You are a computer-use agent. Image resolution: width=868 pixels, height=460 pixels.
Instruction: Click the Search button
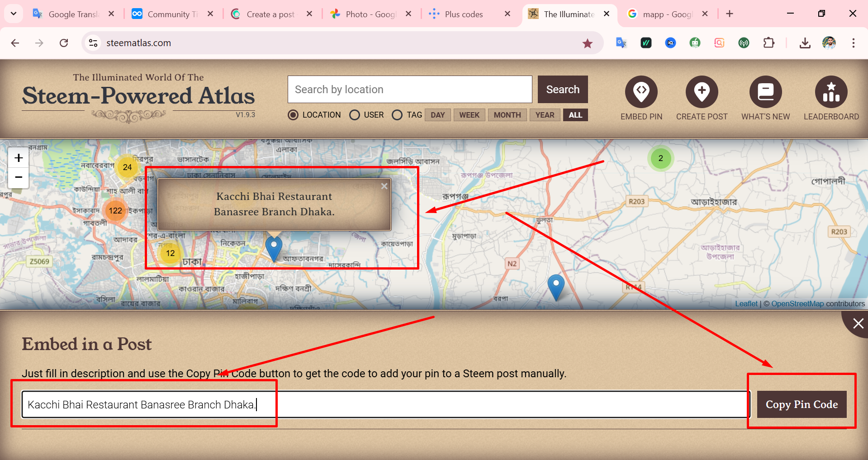click(563, 89)
